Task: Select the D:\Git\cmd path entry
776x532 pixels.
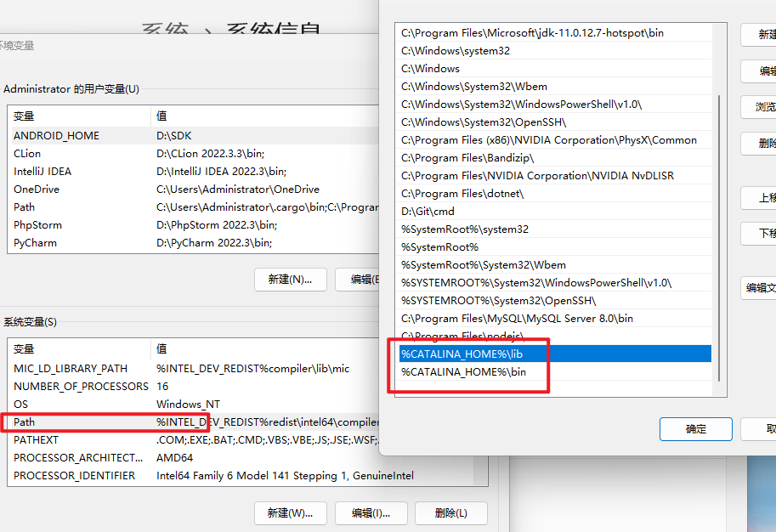Action: click(428, 212)
